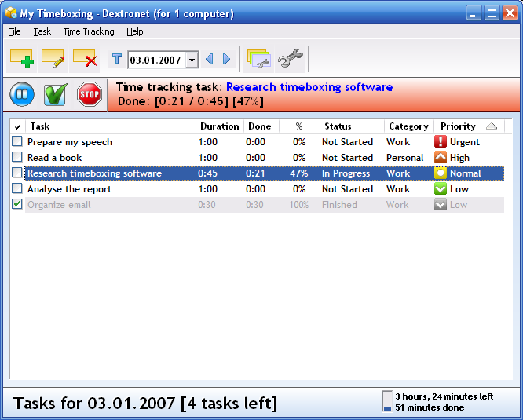Click the blue T today icon
The height and width of the screenshot is (420, 523).
click(117, 59)
